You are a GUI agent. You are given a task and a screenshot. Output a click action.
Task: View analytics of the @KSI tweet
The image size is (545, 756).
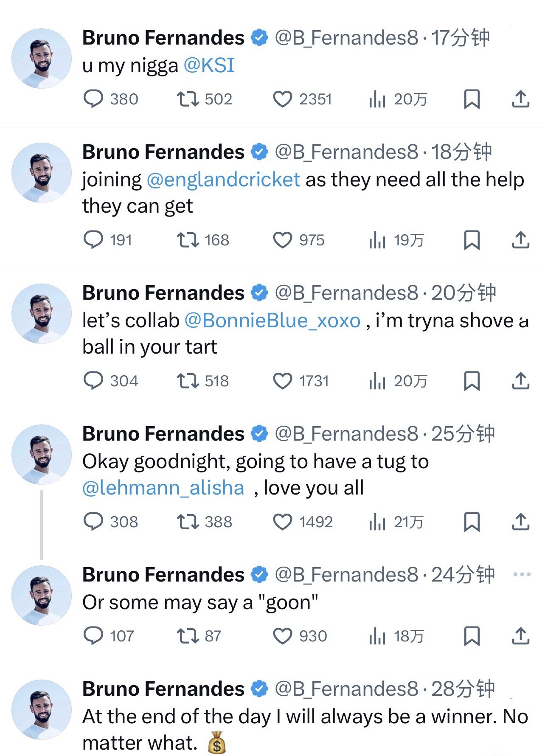pyautogui.click(x=377, y=99)
